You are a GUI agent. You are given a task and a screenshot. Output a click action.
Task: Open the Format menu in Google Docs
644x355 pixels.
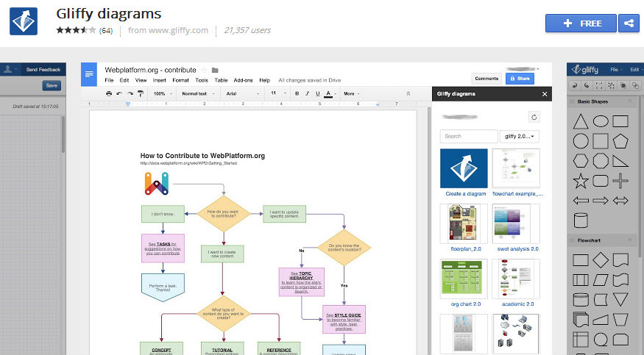[180, 80]
